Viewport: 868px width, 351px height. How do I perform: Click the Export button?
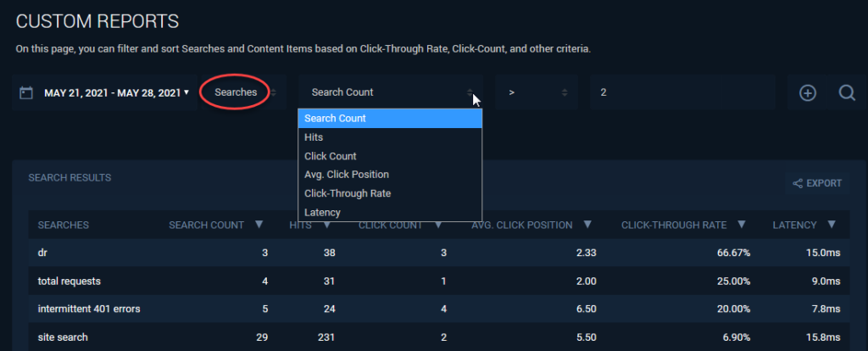[x=817, y=183]
